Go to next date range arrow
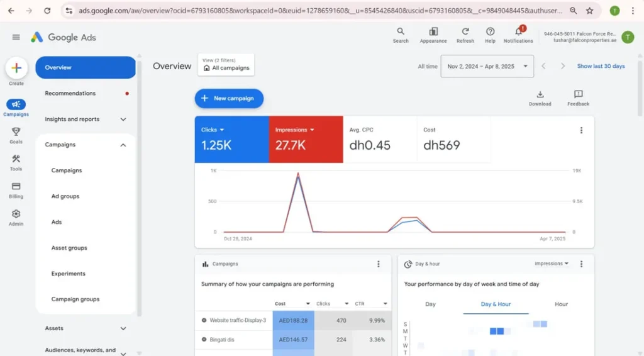 (563, 66)
